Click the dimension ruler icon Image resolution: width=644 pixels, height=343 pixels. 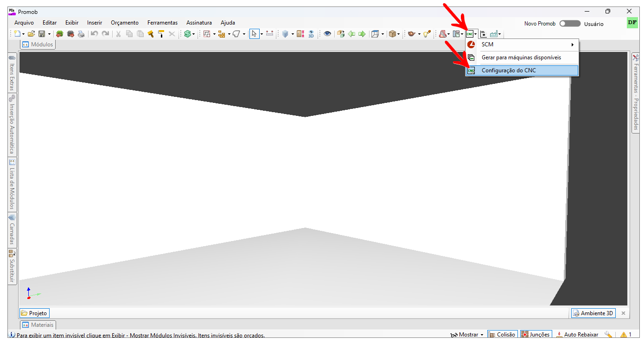pyautogui.click(x=269, y=34)
